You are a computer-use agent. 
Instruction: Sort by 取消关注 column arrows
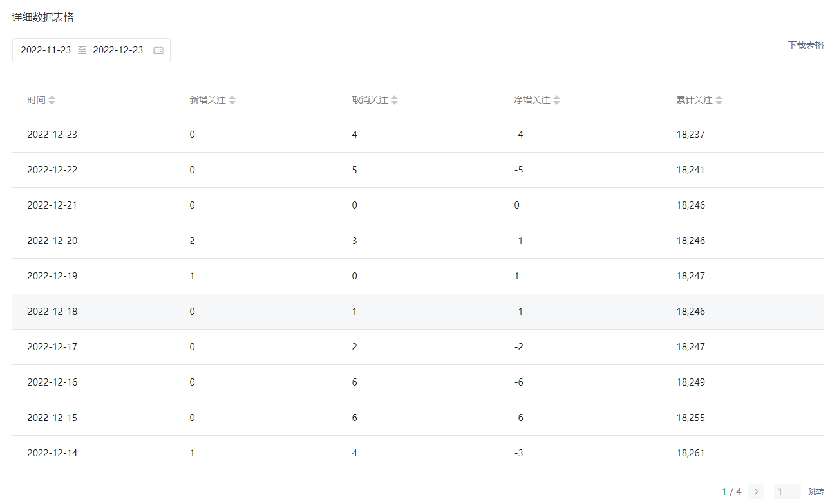(x=395, y=100)
